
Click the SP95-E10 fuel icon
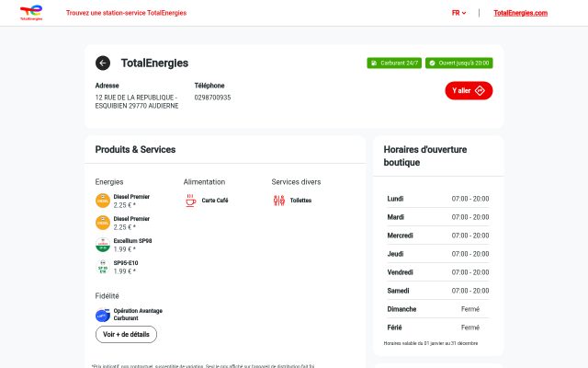tap(103, 267)
